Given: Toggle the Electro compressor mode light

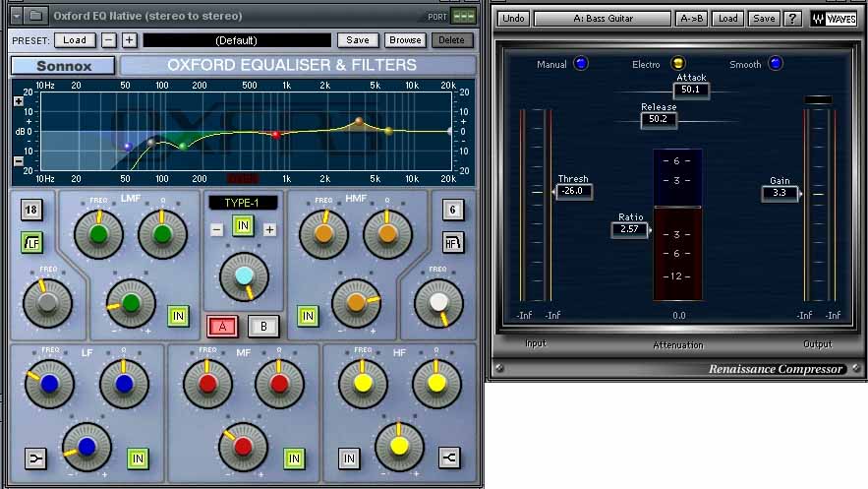Looking at the screenshot, I should [x=677, y=63].
